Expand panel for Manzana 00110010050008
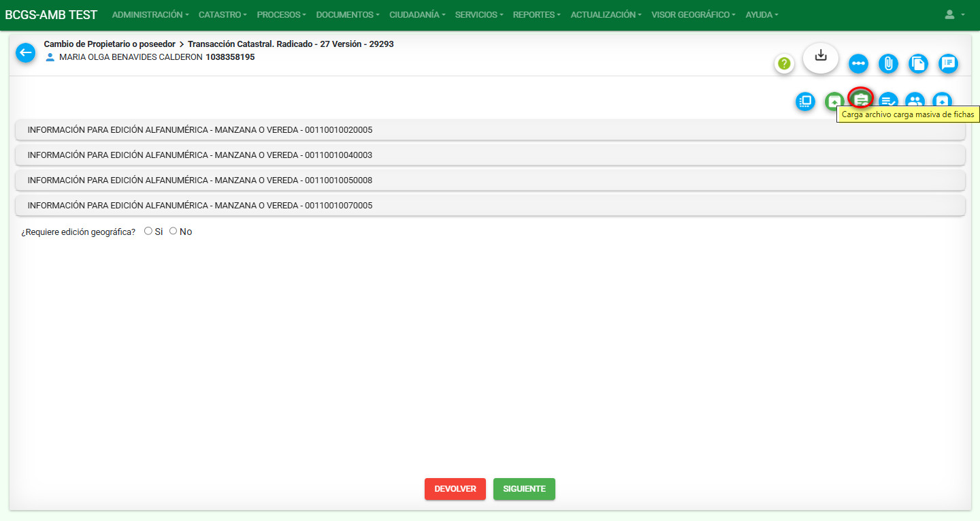 pos(490,180)
